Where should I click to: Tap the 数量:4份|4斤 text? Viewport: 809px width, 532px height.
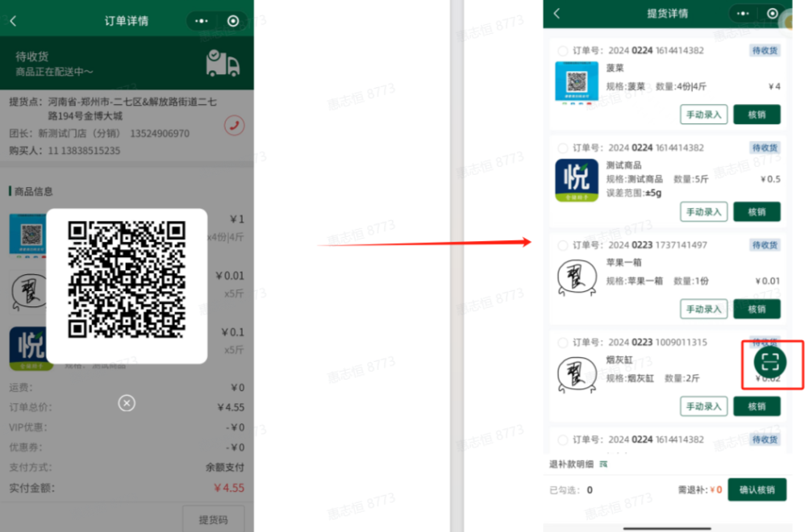pos(681,86)
